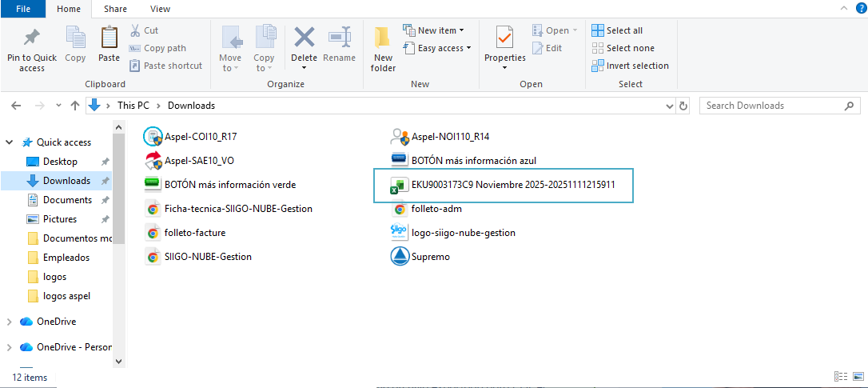This screenshot has height=388, width=868.
Task: Click the Paste clipboard icon
Action: tap(109, 44)
